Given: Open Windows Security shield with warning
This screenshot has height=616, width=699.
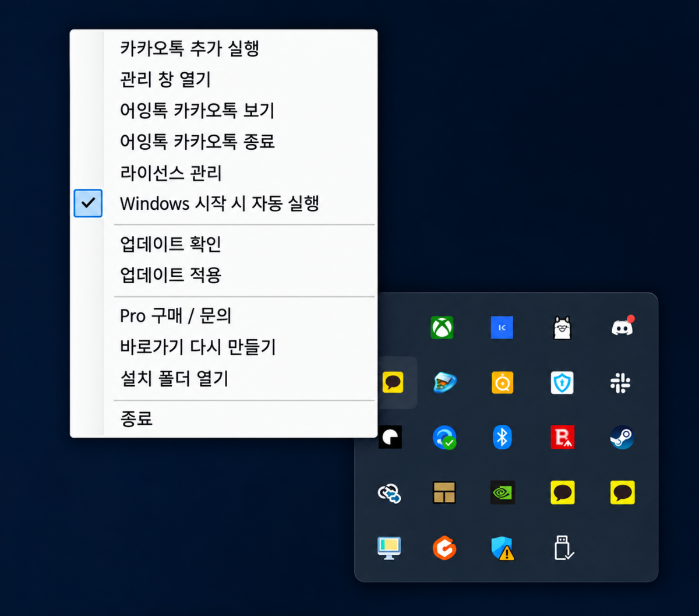Looking at the screenshot, I should pyautogui.click(x=502, y=548).
